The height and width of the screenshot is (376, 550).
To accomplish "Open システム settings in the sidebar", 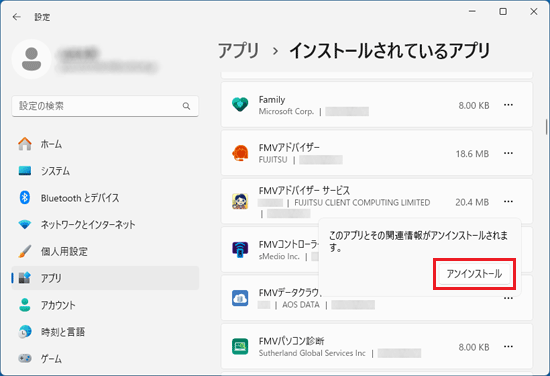I will [105, 171].
